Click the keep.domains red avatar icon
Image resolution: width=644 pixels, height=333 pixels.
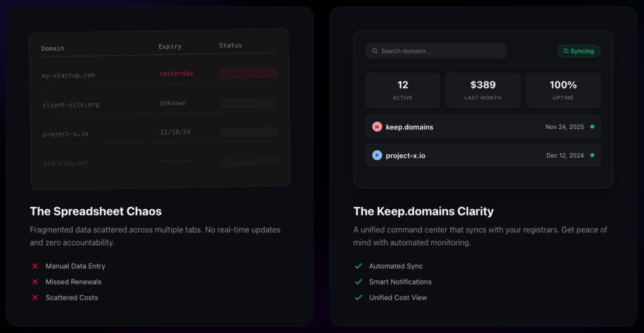pos(377,127)
